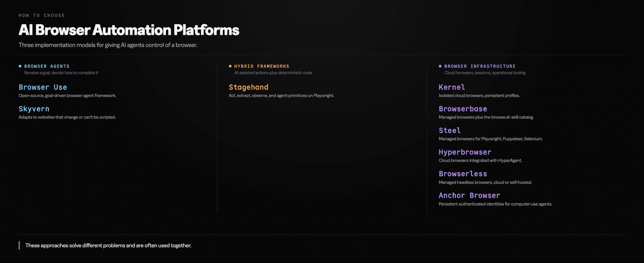Viewport: 644px width, 263px height.
Task: Click 'Cloud browsers, sessions, operational tooling' text
Action: [485, 73]
